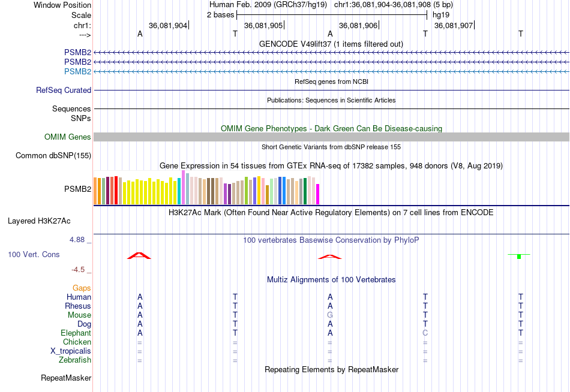The width and height of the screenshot is (570, 392).
Task: Click the final magenta bar in GTEx chart
Action: 318,194
